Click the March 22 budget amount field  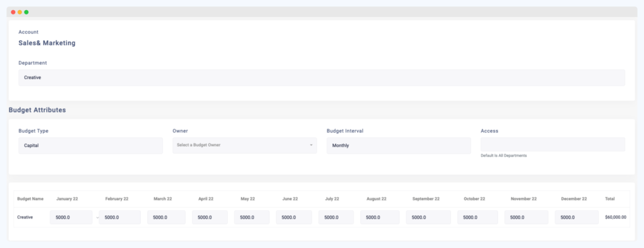pos(166,217)
